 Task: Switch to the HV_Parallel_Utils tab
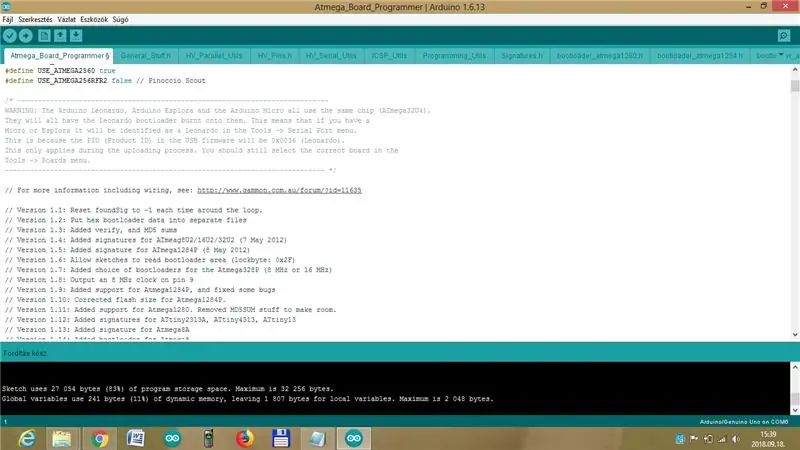point(214,56)
